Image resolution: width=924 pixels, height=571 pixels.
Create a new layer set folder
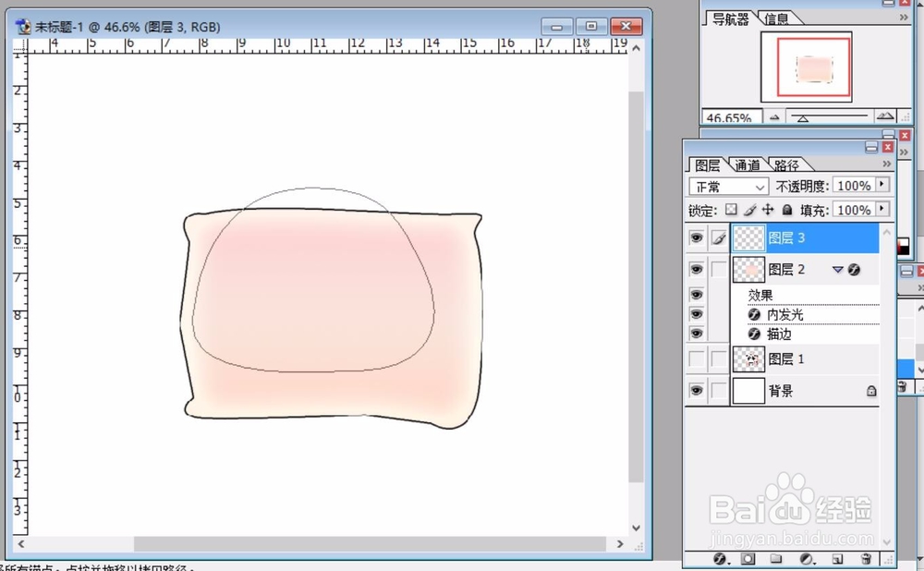(776, 559)
